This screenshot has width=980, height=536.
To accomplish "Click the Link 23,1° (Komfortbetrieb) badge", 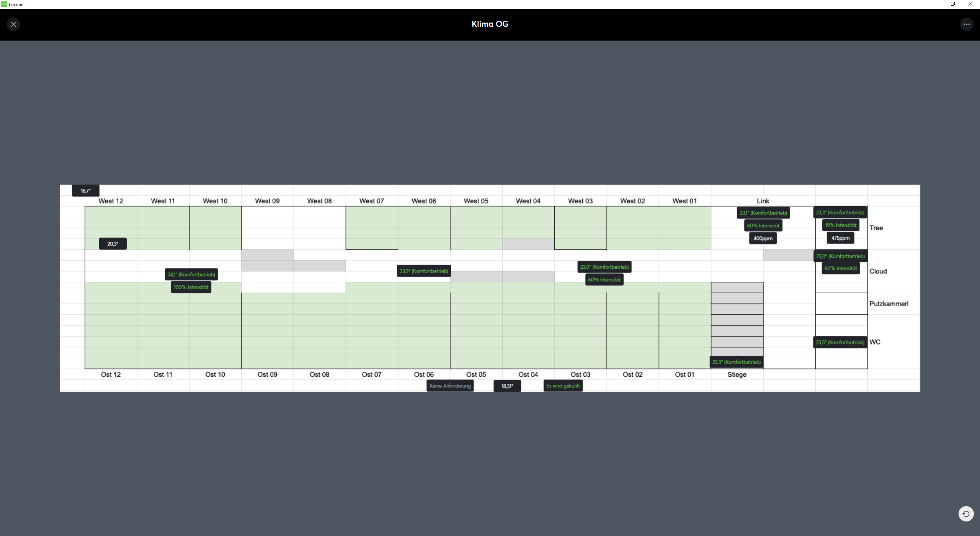I will (763, 213).
